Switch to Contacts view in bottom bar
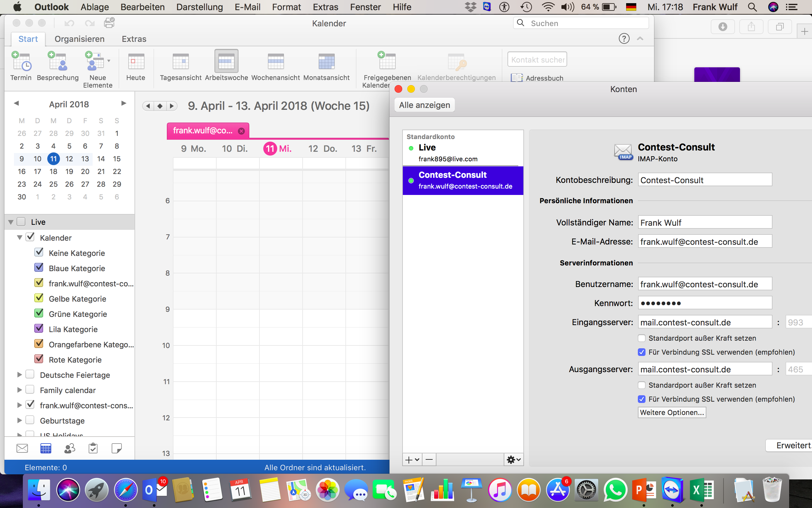The image size is (812, 508). click(69, 448)
